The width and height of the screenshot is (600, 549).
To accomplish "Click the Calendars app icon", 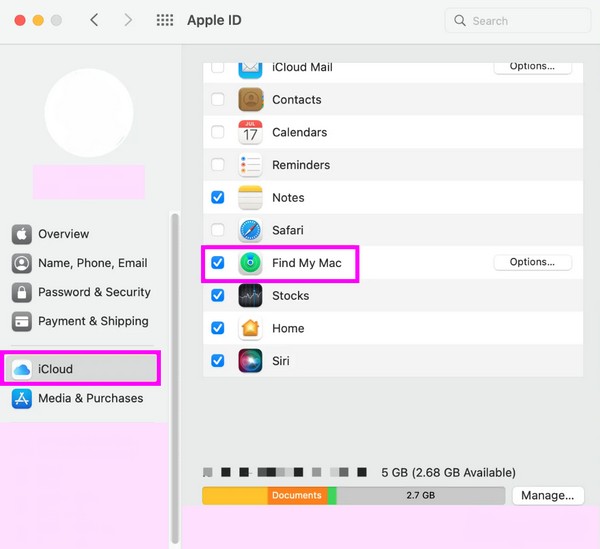I will [250, 132].
